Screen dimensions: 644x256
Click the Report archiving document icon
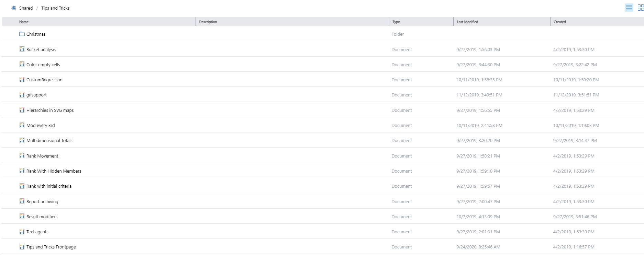coord(22,201)
